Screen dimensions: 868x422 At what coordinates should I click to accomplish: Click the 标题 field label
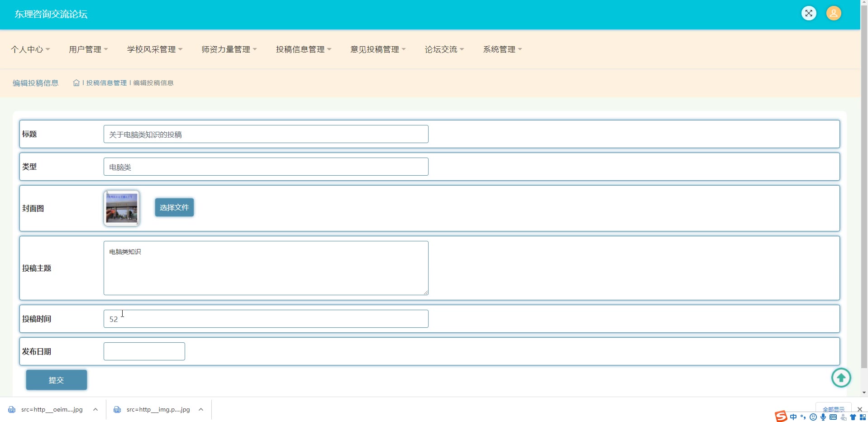[29, 134]
